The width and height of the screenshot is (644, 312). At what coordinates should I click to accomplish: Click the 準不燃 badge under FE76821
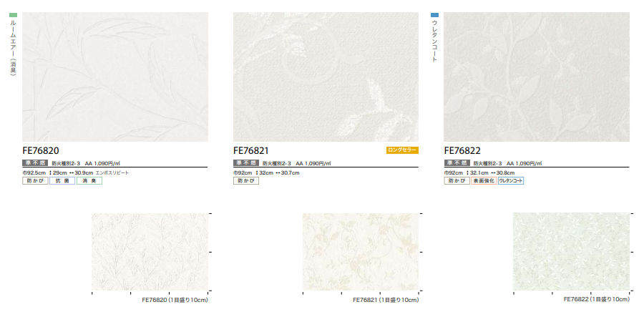point(245,163)
